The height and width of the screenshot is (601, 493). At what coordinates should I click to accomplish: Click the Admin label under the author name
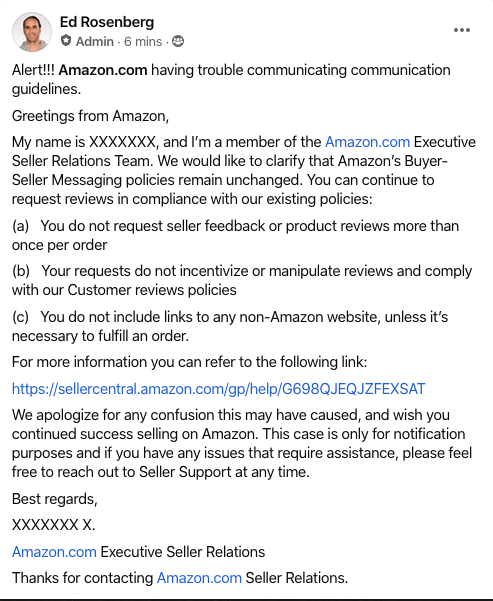[x=95, y=41]
